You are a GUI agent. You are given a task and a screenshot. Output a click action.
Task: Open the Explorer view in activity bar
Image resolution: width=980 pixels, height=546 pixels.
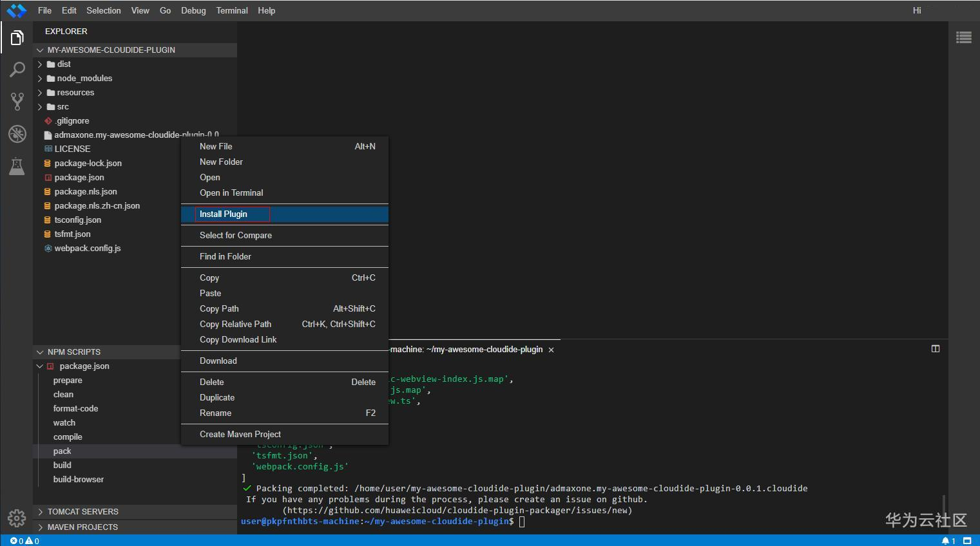(x=17, y=39)
